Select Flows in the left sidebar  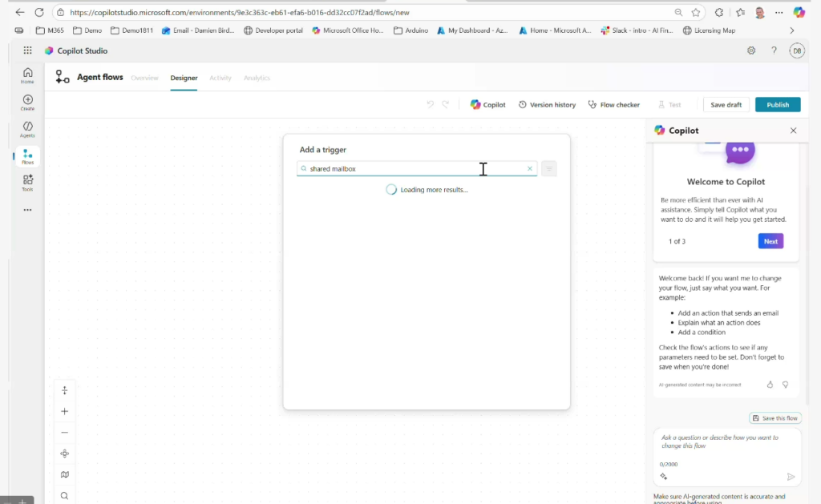click(x=27, y=156)
